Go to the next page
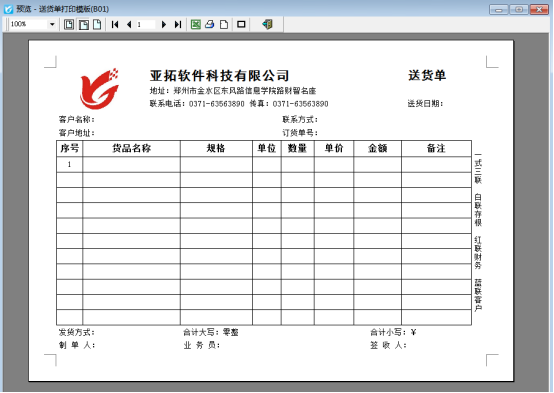Screen dimensions: 554x393 point(164,24)
